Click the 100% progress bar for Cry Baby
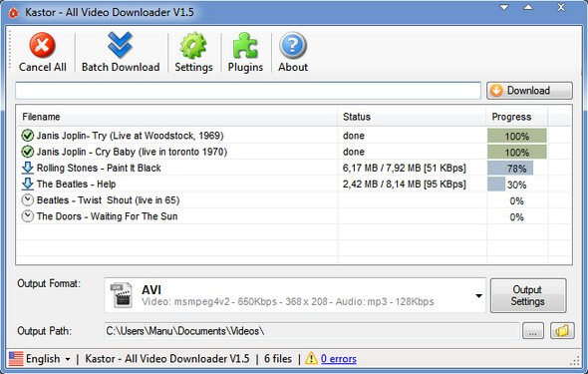Screen dimensions: 588x374 517,152
